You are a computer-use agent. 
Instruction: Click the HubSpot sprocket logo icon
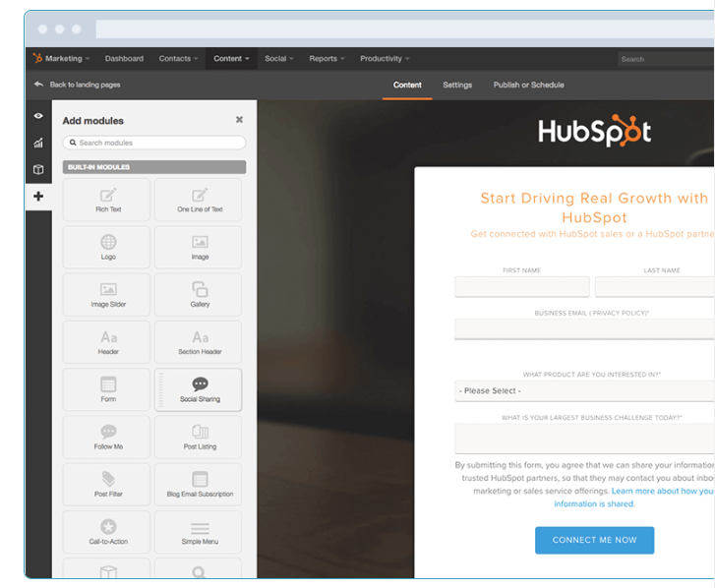(x=37, y=58)
